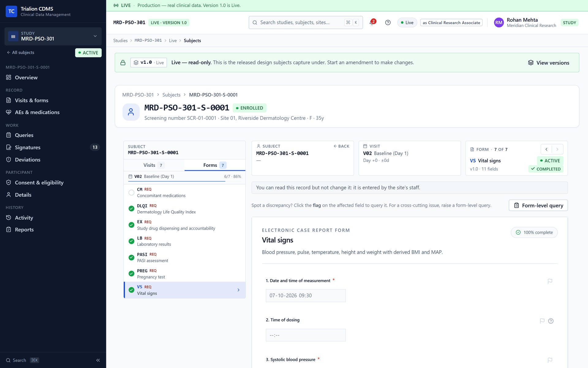This screenshot has width=588, height=368.
Task: Open Signatures with 13 pending
Action: 53,148
